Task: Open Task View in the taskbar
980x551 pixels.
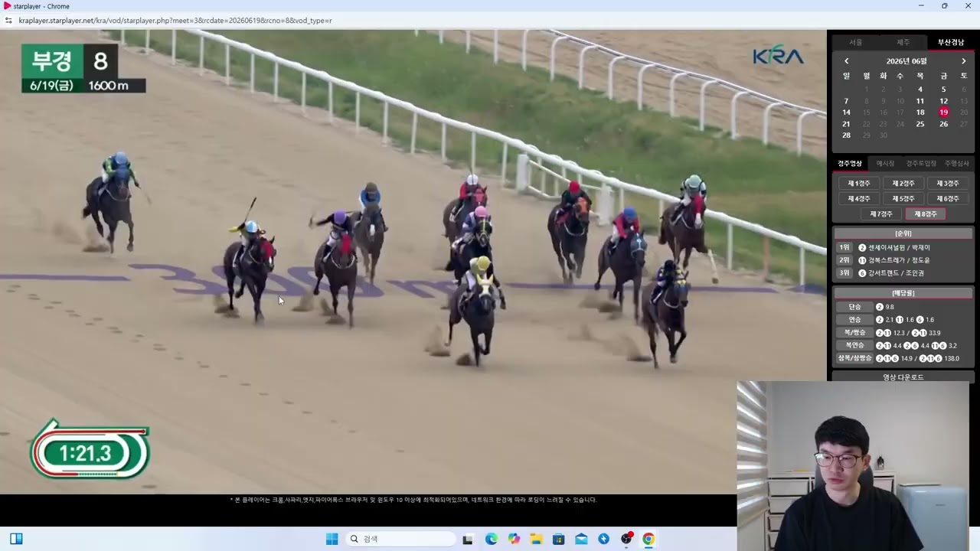Action: click(x=468, y=539)
